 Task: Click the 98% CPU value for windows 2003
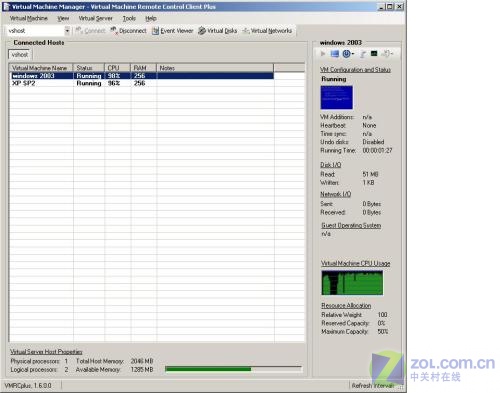click(114, 76)
